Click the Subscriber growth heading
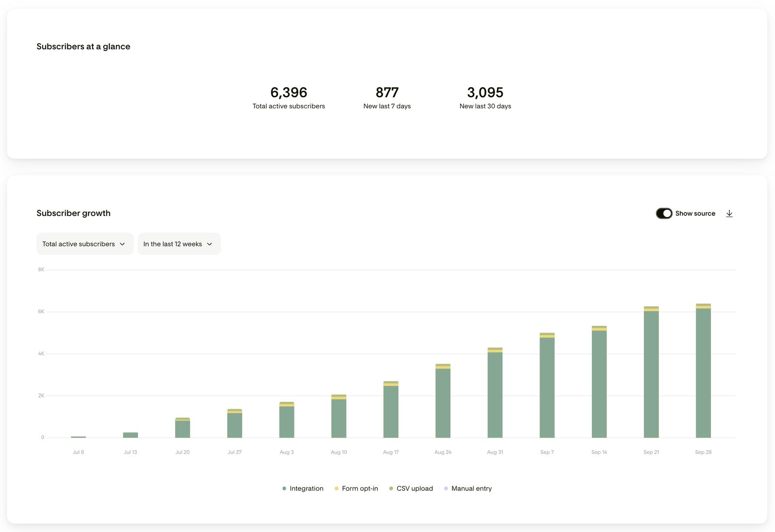This screenshot has width=775, height=532. click(x=74, y=213)
